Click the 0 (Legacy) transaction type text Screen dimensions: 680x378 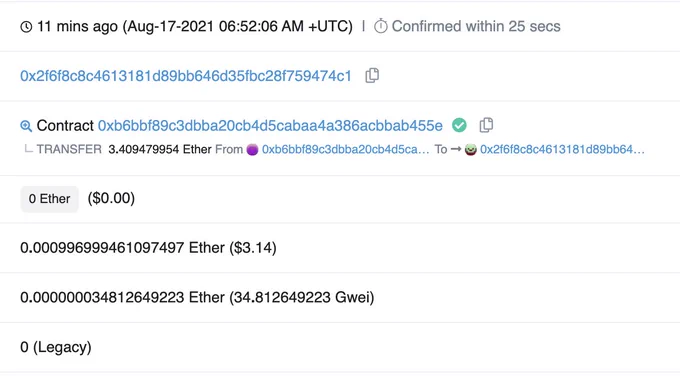point(56,347)
